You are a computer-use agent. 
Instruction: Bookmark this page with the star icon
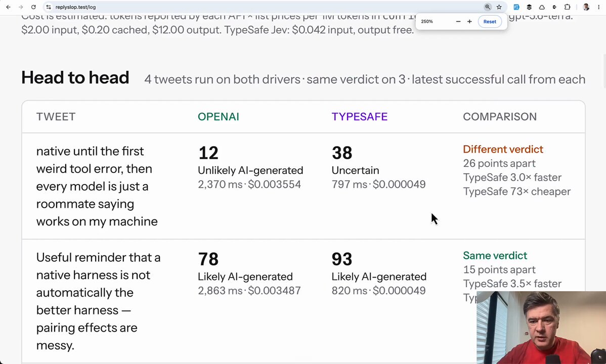(x=499, y=7)
